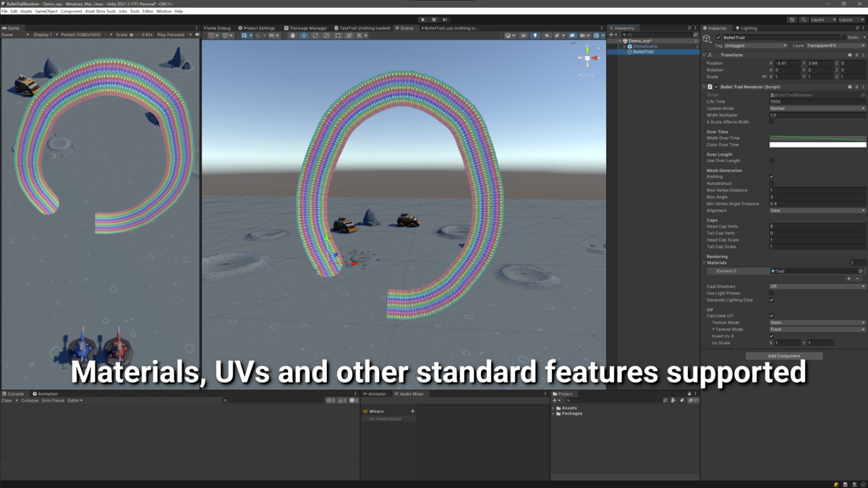Click the Width Over Time curve preview
868x488 pixels.
817,137
